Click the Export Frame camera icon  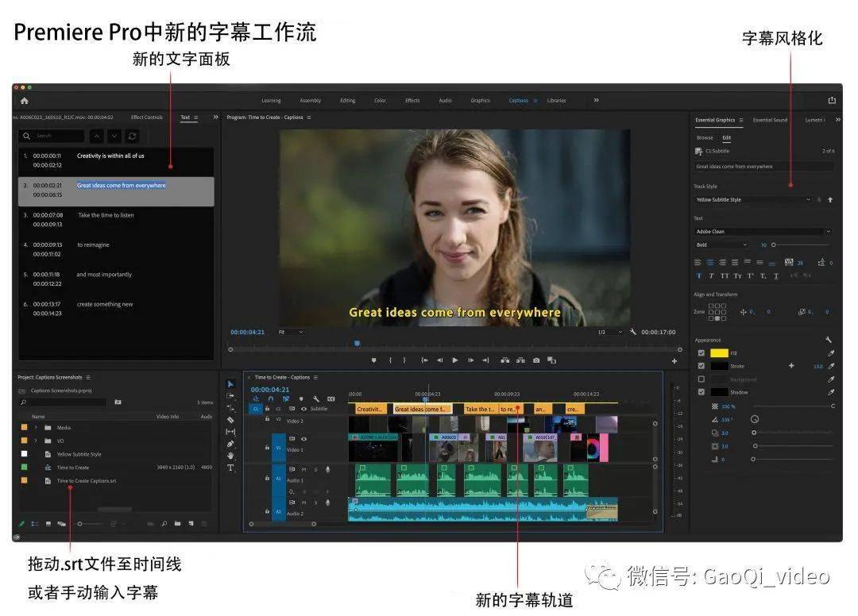pos(536,360)
